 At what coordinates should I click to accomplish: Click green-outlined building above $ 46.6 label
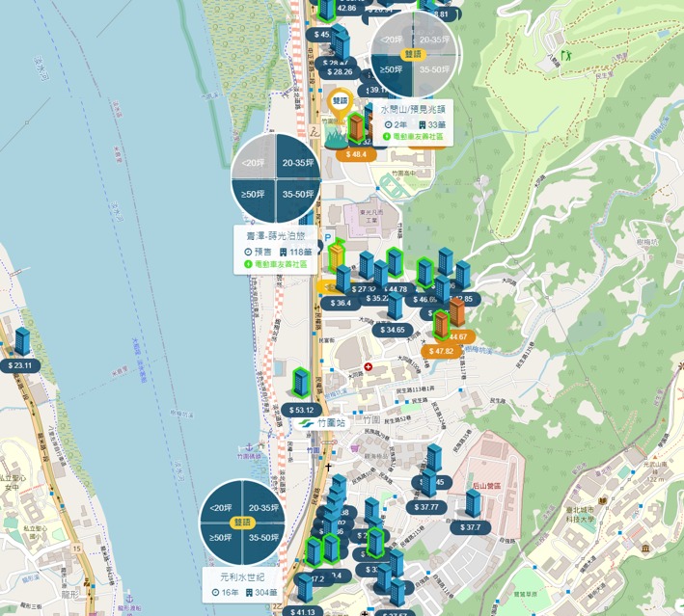(x=424, y=273)
